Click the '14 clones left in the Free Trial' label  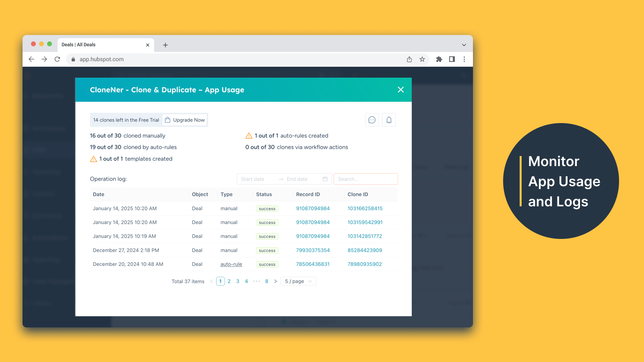click(126, 120)
